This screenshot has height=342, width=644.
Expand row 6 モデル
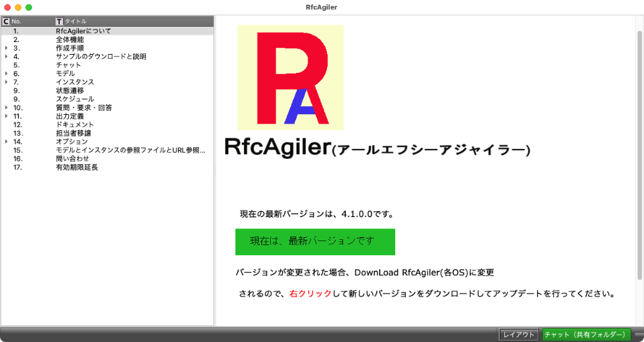coord(6,74)
